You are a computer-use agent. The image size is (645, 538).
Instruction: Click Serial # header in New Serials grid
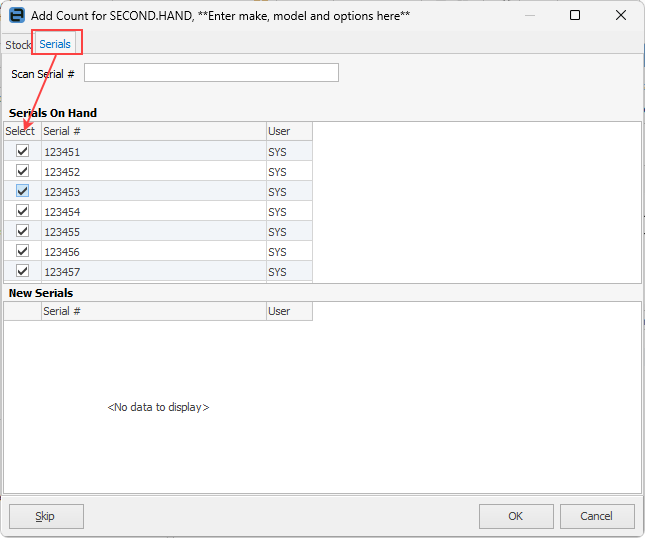tap(153, 311)
